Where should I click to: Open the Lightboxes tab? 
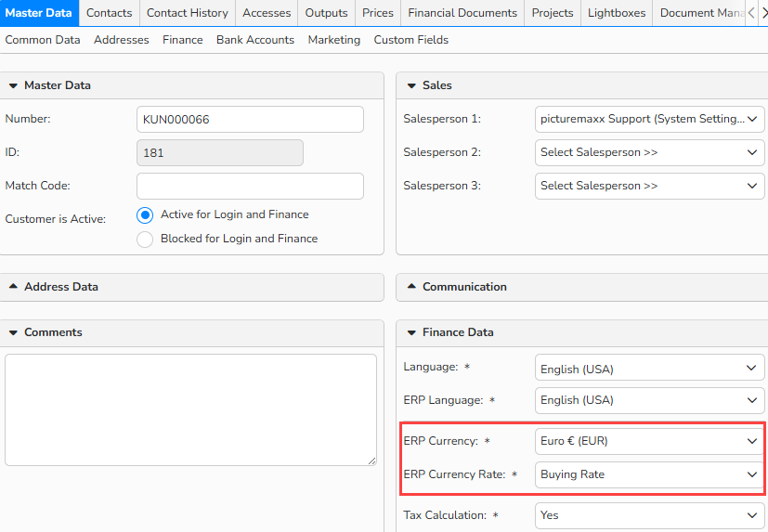point(617,13)
